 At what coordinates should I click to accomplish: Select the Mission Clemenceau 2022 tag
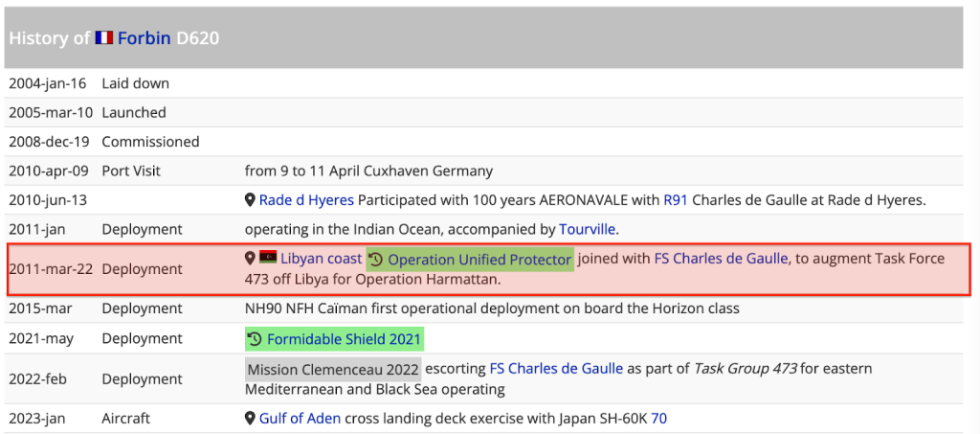coord(333,369)
